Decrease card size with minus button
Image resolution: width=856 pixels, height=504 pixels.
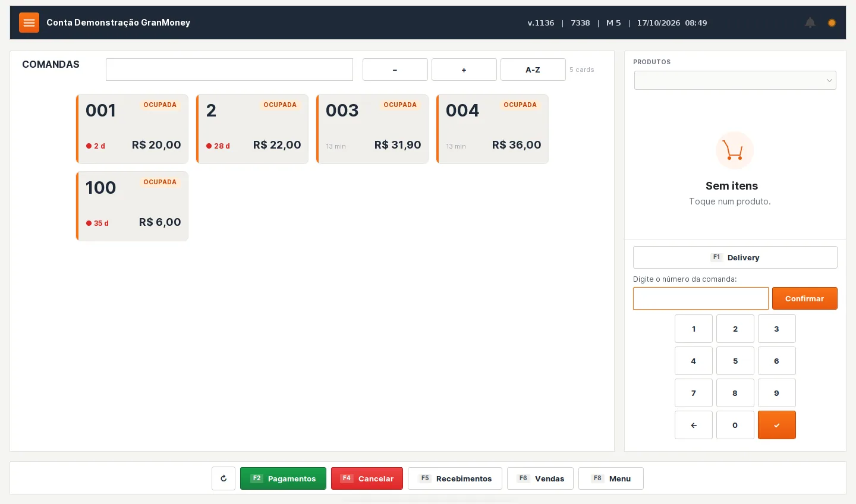pos(395,70)
